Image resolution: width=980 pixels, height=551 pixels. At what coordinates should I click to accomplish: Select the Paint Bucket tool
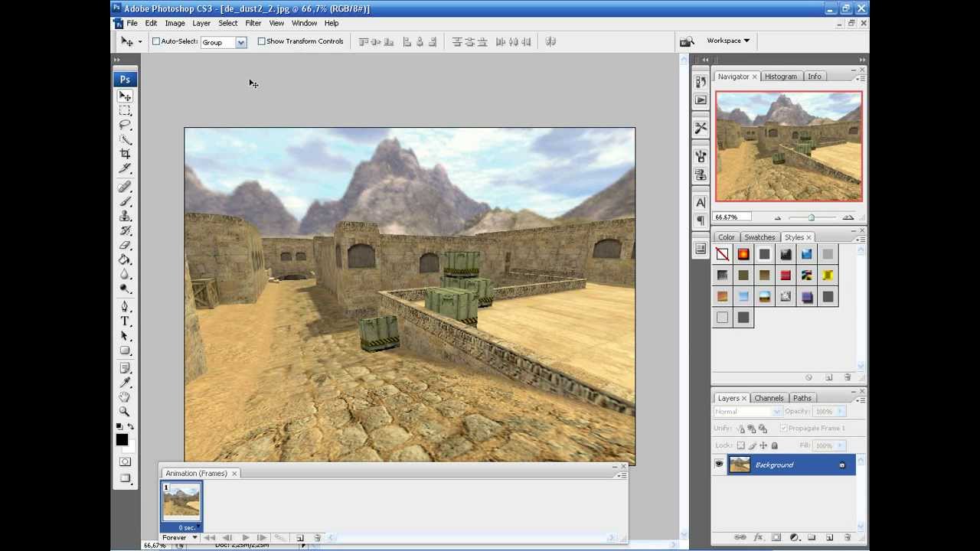tap(125, 259)
